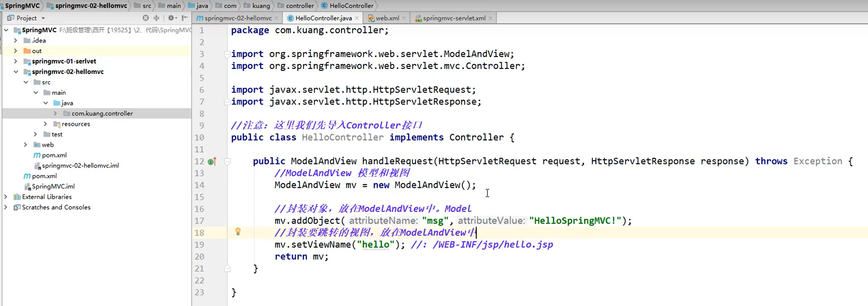Expand the resources folder
This screenshot has width=868, height=306.
[45, 124]
